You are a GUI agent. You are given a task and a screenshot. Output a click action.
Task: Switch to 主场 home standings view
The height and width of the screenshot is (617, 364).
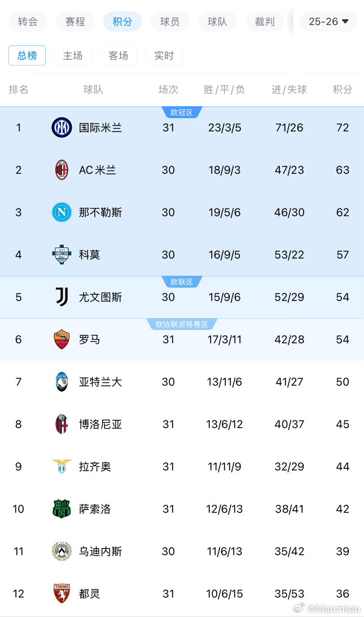[73, 55]
